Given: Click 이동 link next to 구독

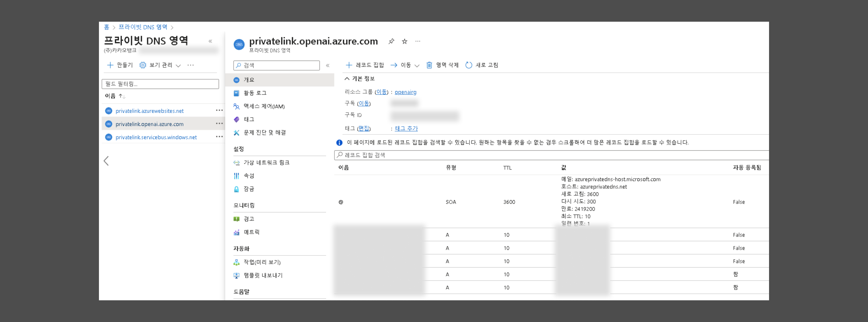Looking at the screenshot, I should pos(364,103).
